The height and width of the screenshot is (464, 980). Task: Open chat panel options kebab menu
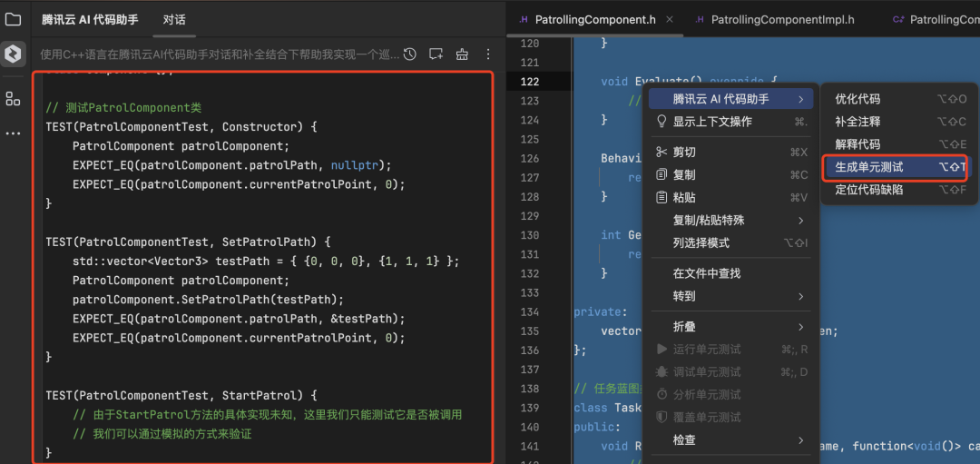[x=488, y=54]
